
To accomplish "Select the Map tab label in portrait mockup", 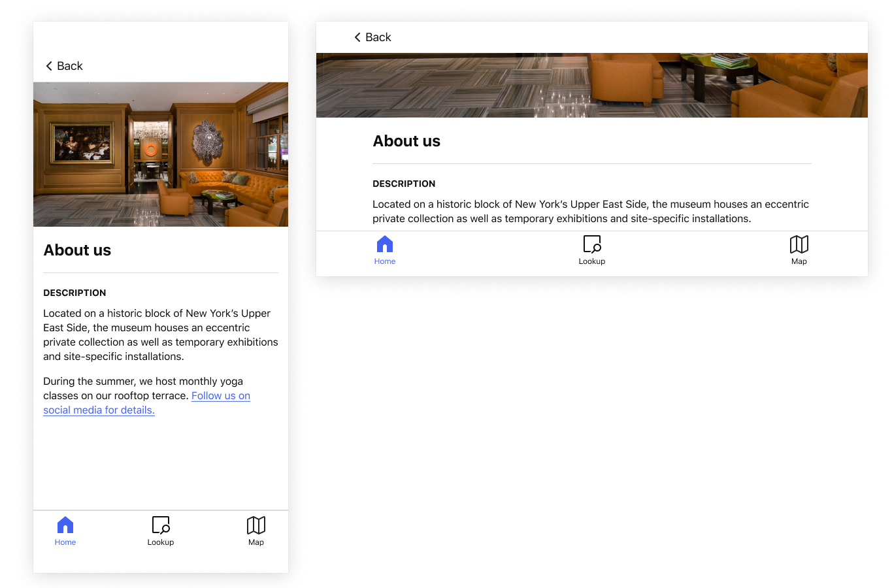I will (256, 542).
